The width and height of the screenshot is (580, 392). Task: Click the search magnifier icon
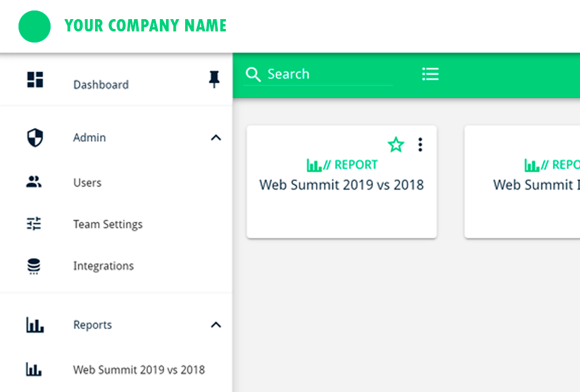pos(253,74)
